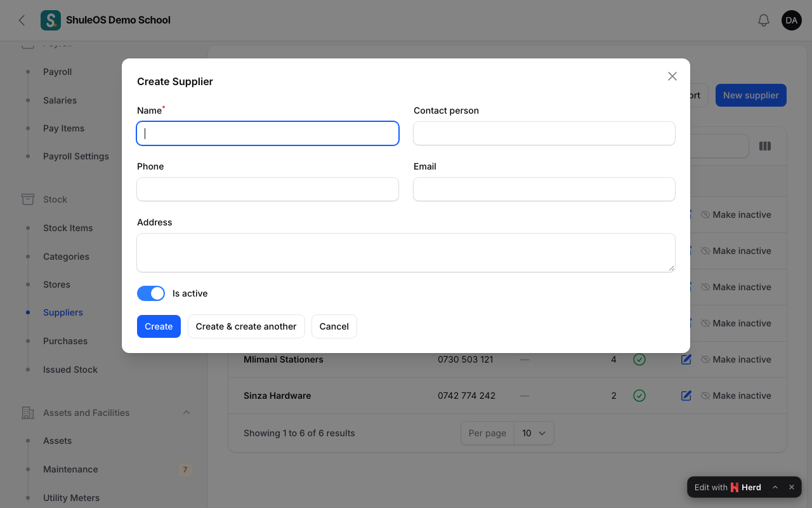Go to Stock Items

68,228
